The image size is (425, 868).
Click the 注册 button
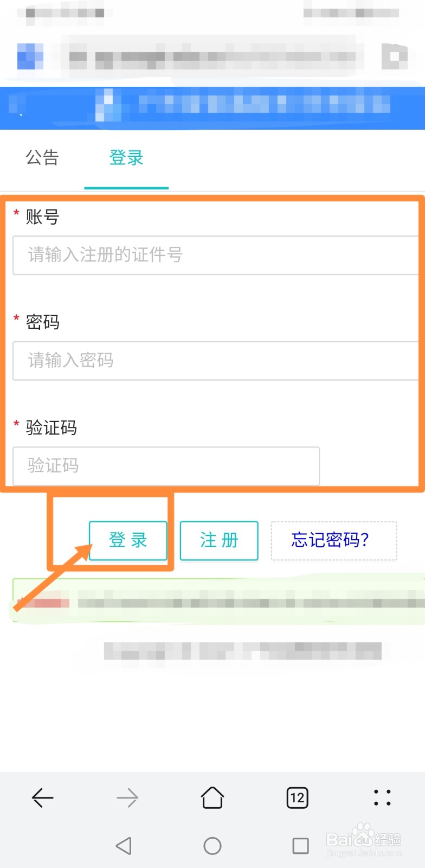219,540
